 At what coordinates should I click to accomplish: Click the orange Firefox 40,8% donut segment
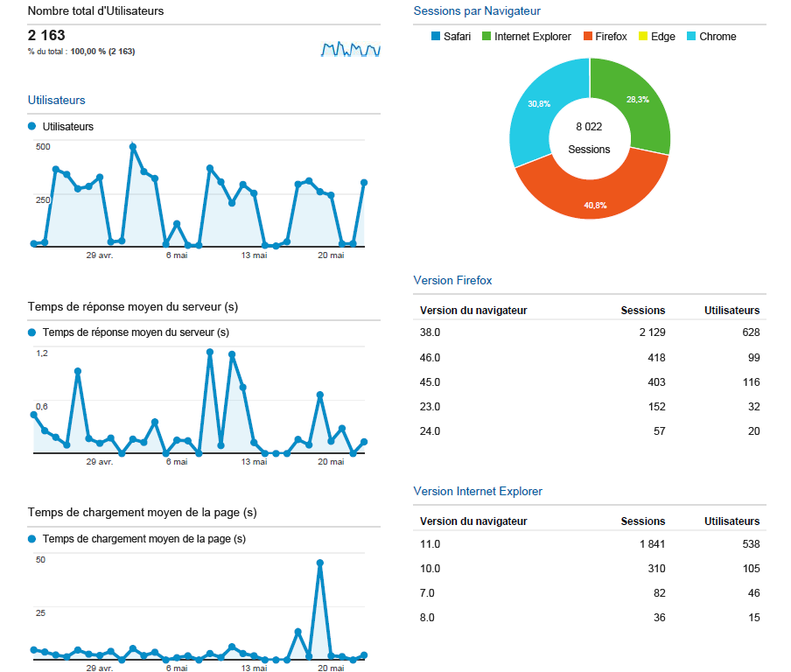click(x=591, y=194)
